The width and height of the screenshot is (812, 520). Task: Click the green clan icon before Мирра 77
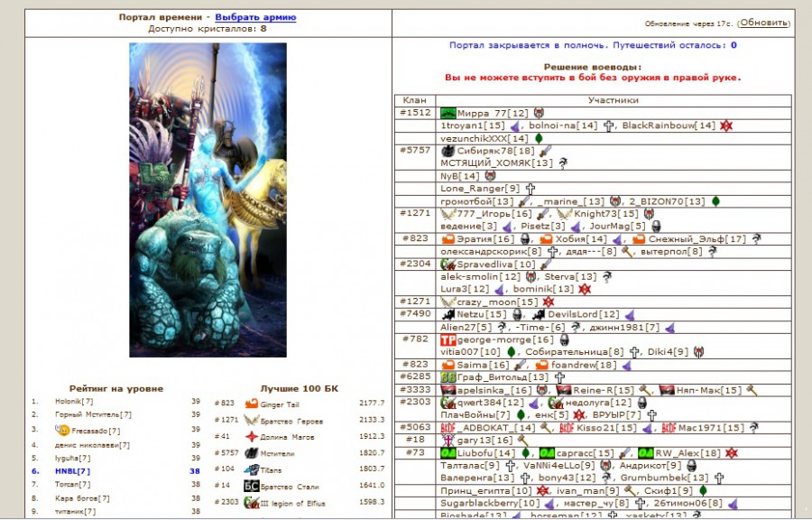point(448,113)
